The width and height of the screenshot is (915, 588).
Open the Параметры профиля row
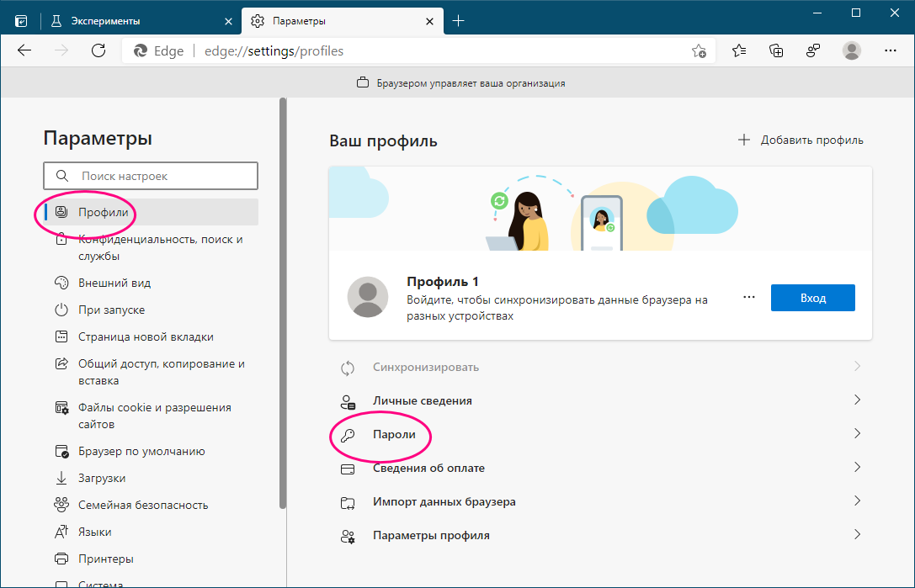click(600, 535)
